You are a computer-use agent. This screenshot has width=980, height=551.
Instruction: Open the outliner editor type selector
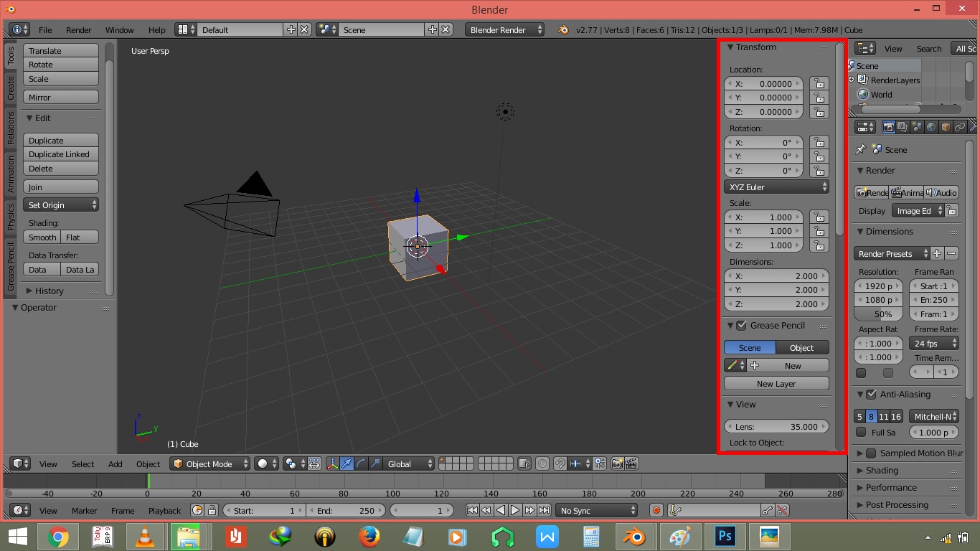pyautogui.click(x=865, y=48)
